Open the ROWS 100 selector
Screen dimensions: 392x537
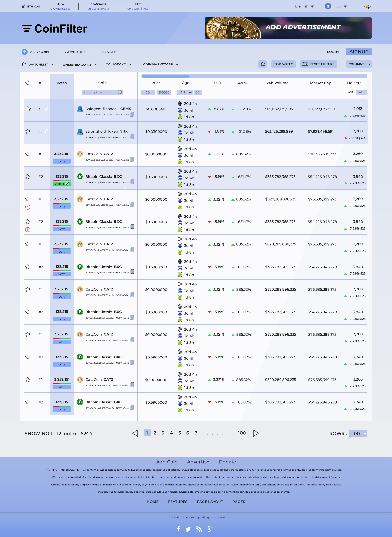pyautogui.click(x=358, y=433)
